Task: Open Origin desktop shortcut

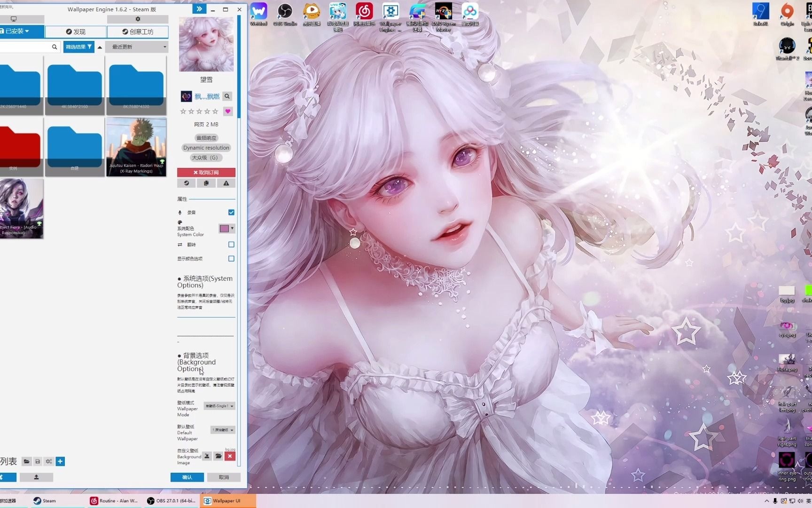Action: (787, 15)
